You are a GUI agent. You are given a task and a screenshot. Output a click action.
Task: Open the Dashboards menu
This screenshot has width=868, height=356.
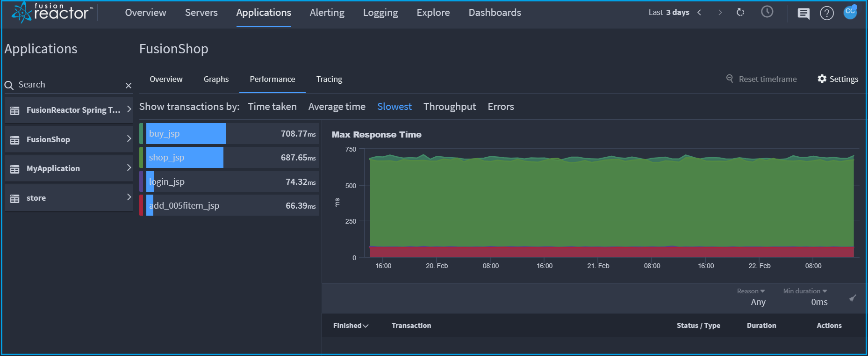pyautogui.click(x=495, y=13)
